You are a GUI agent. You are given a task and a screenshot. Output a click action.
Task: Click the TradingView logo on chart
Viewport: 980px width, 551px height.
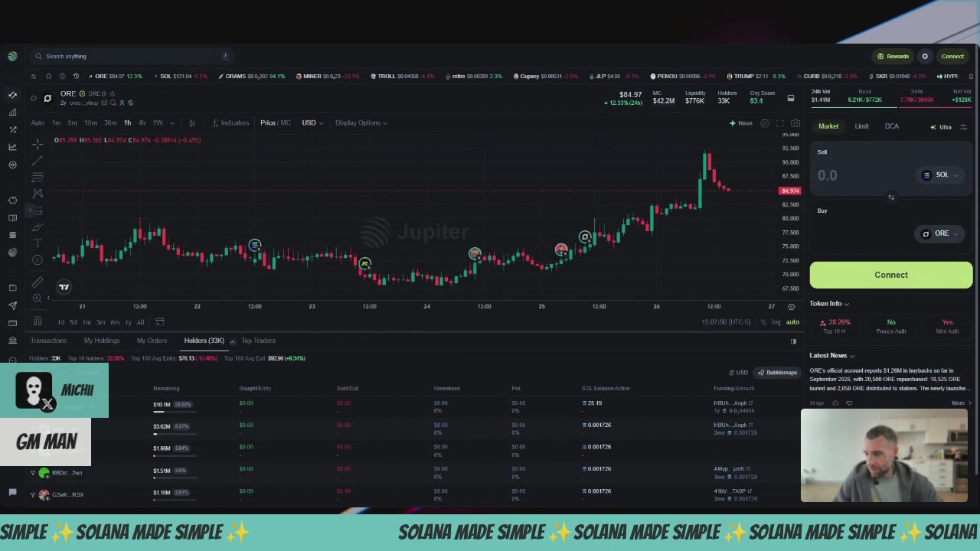coord(64,287)
